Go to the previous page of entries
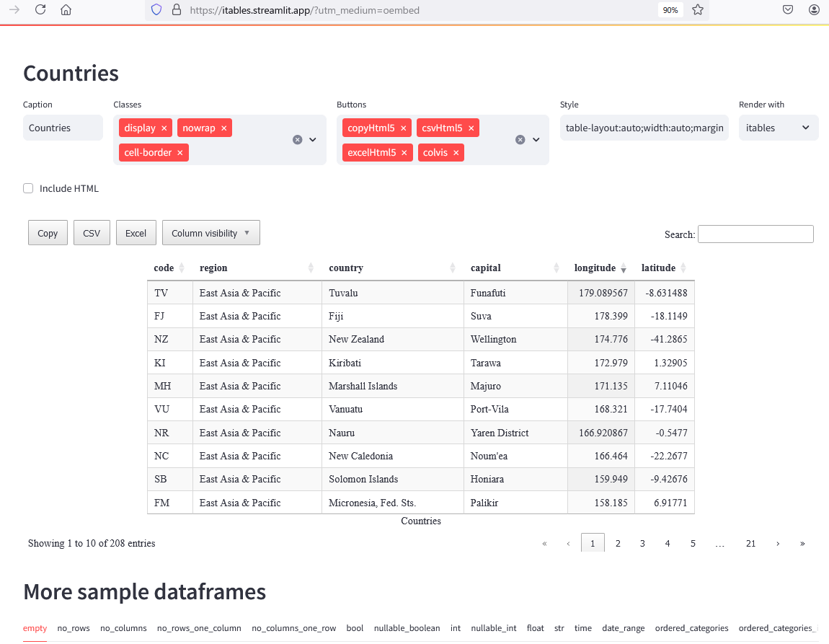Image resolution: width=829 pixels, height=644 pixels. pos(568,543)
